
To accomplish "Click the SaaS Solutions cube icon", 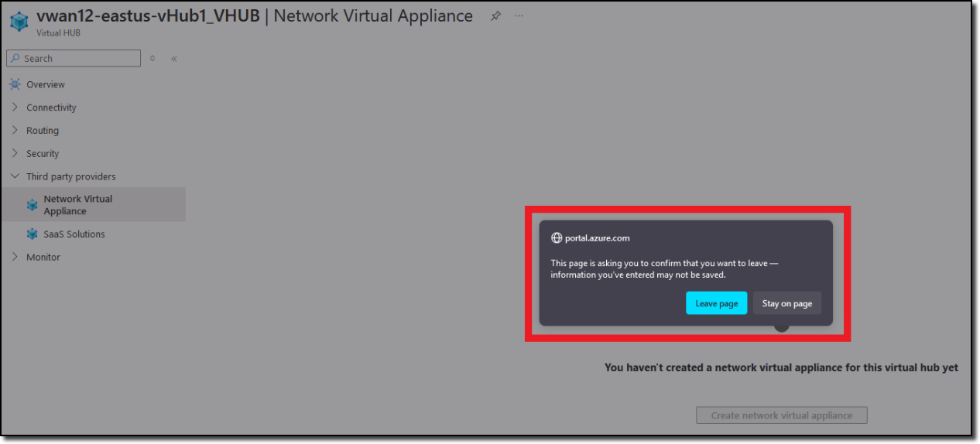I will click(x=32, y=234).
